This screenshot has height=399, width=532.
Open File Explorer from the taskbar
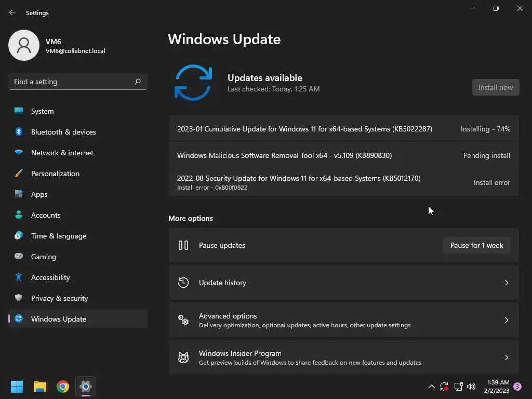tap(39, 387)
